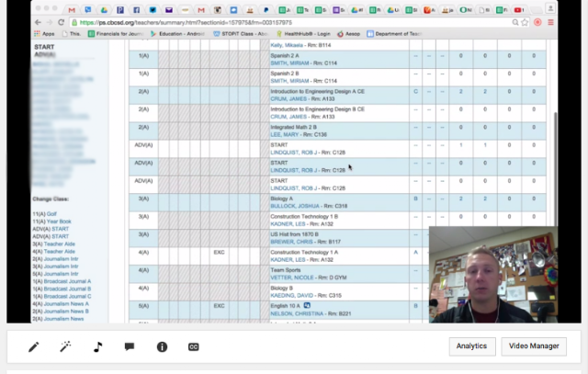Open the C grade for Engineering Design A

415,92
